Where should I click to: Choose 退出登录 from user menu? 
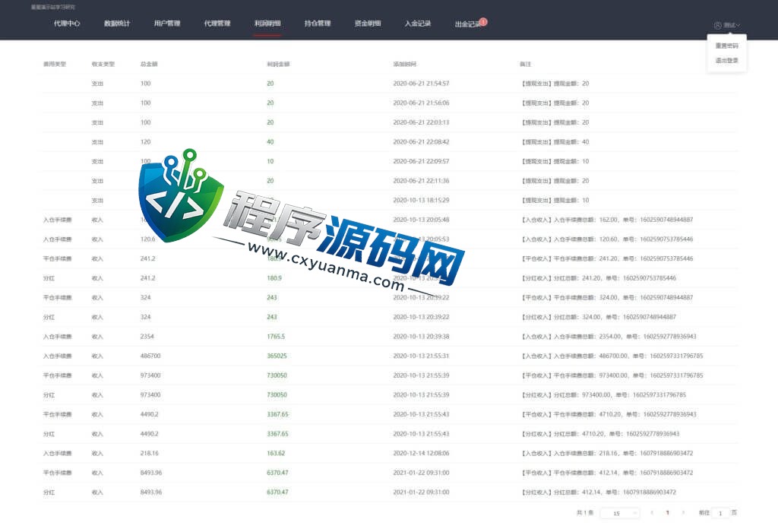726,61
